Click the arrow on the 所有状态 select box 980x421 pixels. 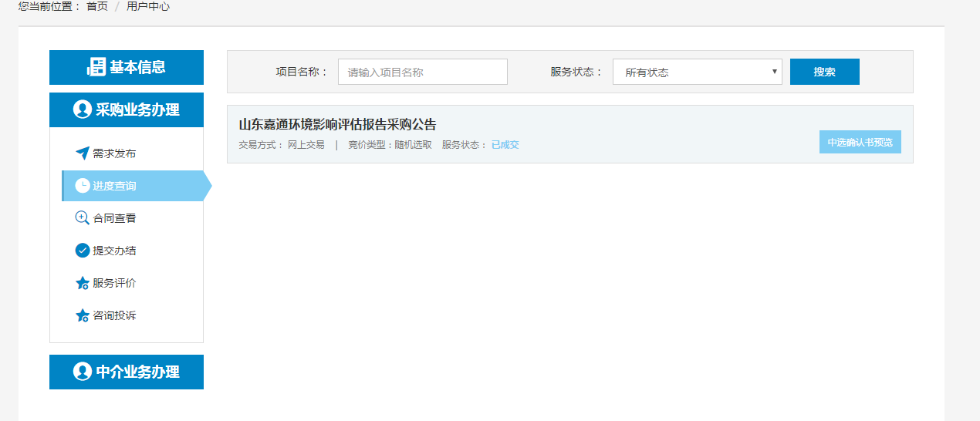tap(774, 72)
